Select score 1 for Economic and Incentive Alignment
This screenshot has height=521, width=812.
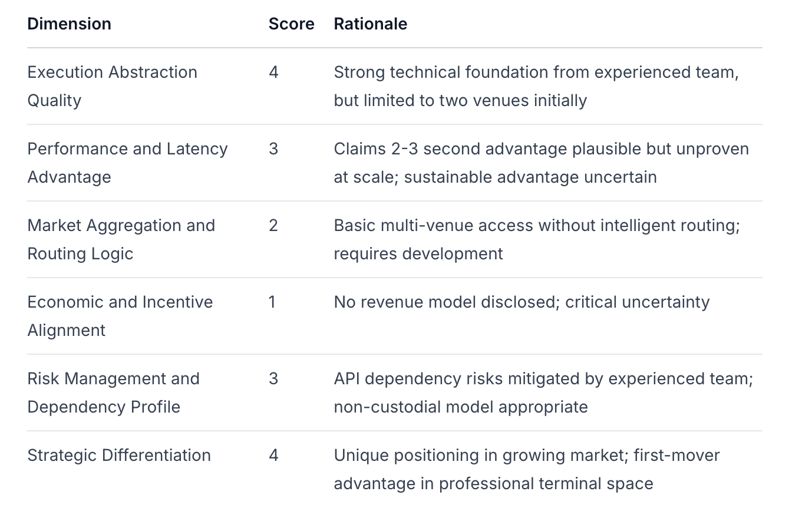tap(272, 302)
